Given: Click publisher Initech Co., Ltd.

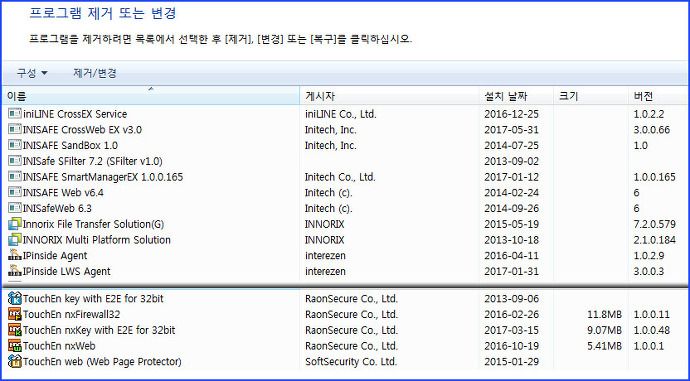Looking at the screenshot, I should (340, 177).
